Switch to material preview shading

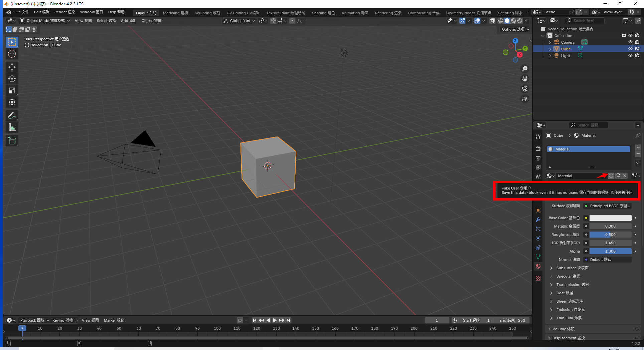(513, 21)
